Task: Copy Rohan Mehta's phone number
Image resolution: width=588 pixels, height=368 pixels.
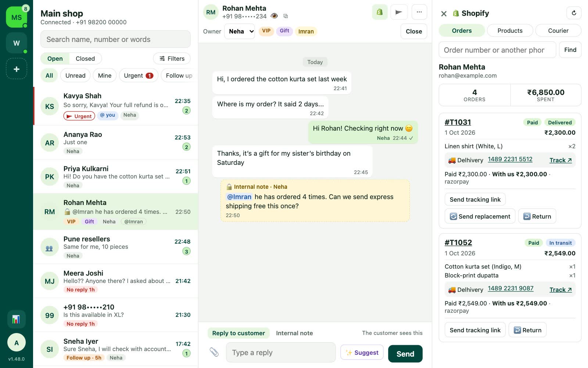Action: (x=286, y=16)
